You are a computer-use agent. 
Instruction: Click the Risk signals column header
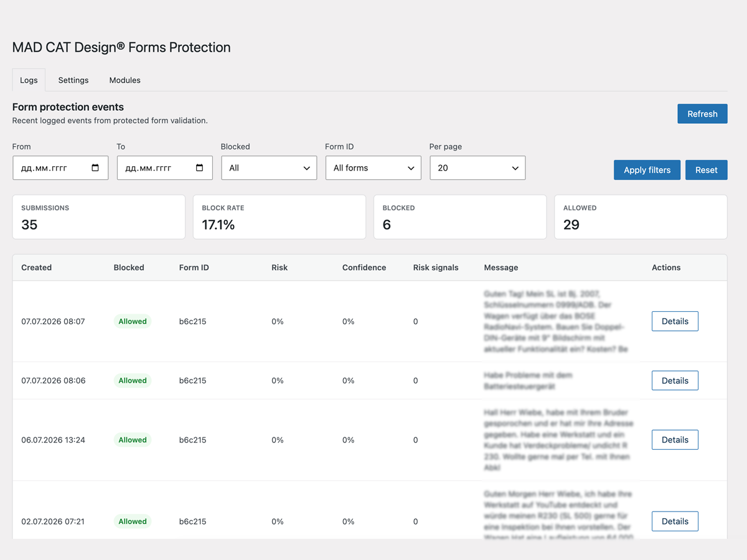pyautogui.click(x=436, y=268)
